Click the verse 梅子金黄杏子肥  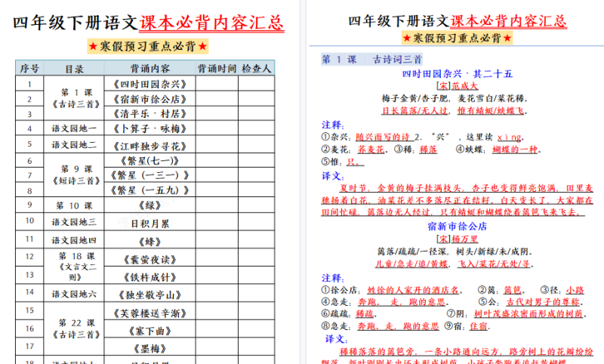pos(415,98)
